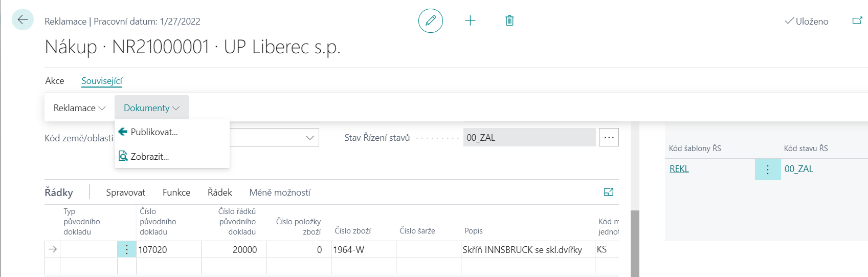Open the Související tab

tap(102, 81)
